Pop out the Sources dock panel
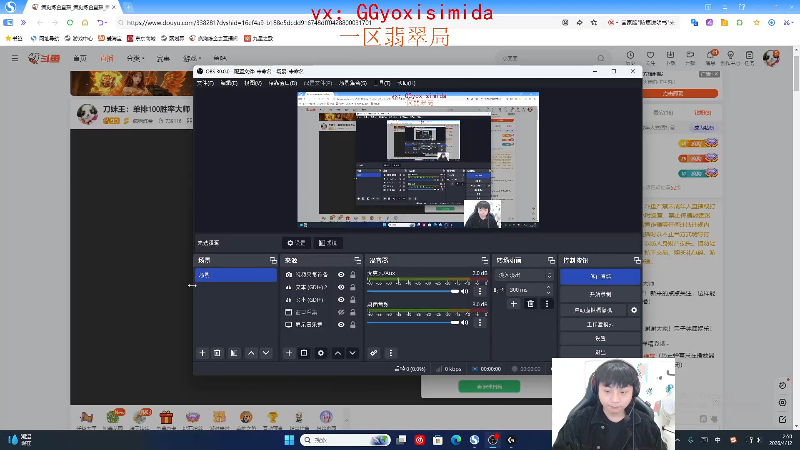The width and height of the screenshot is (800, 450). (x=358, y=260)
